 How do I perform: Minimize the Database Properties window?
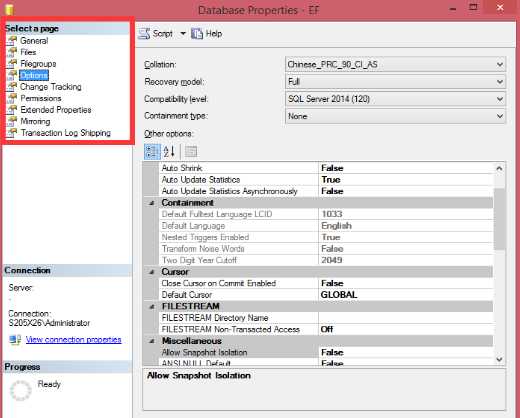(x=453, y=9)
